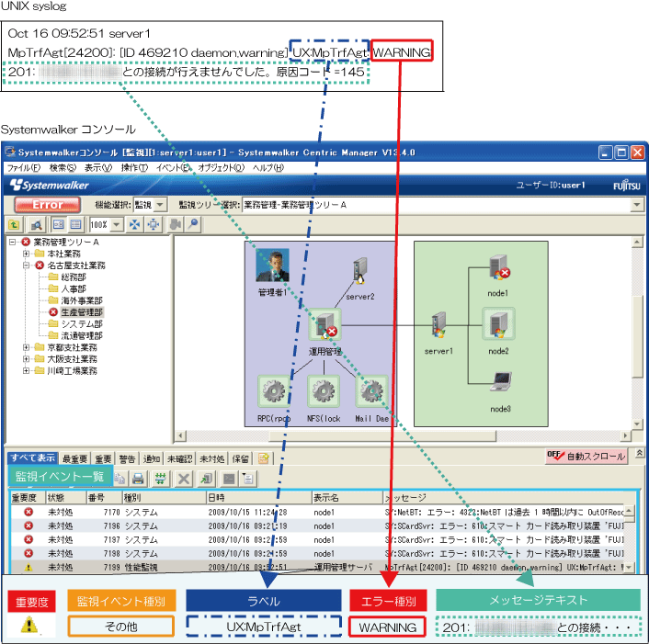Select the node1 icon with error mark
649x644 pixels.
pyautogui.click(x=499, y=267)
